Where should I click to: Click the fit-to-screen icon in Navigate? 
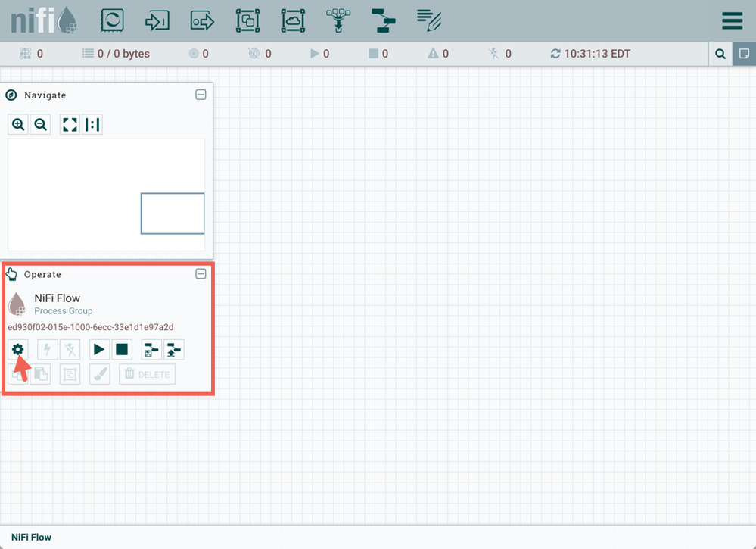pyautogui.click(x=69, y=124)
